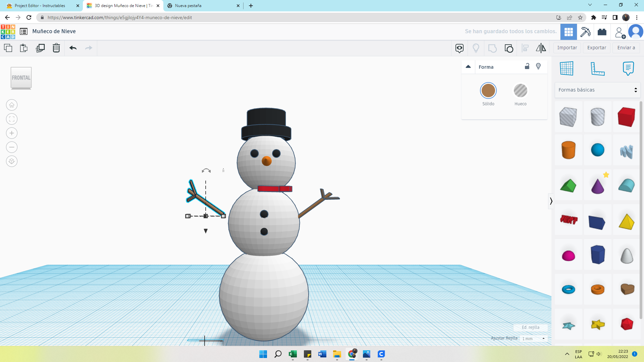Image resolution: width=644 pixels, height=362 pixels.
Task: Toggle visibility with the Forma lightbulb icon
Action: click(x=538, y=66)
